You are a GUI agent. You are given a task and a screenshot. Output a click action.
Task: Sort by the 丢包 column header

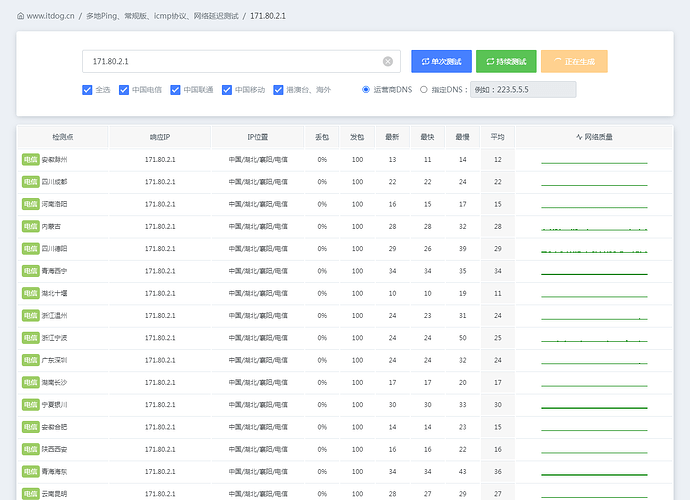[x=322, y=137]
